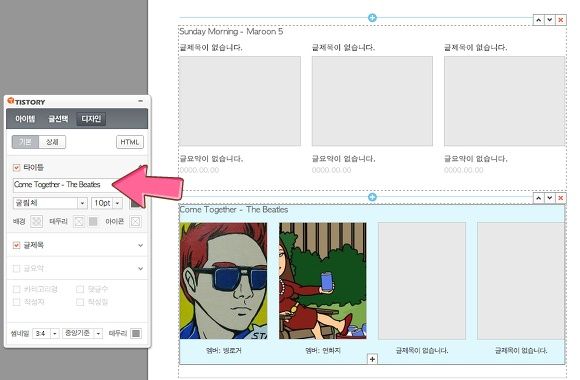This screenshot has height=380, width=580.
Task: Enable the 댓글수 checkbox
Action: [x=80, y=289]
